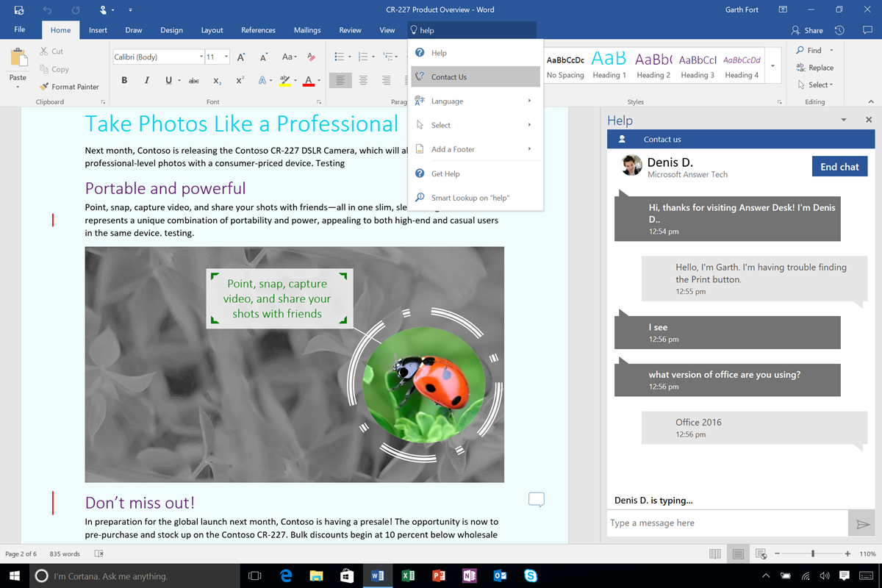This screenshot has height=588, width=882.
Task: Switch to Read Mode from the status bar
Action: click(714, 553)
